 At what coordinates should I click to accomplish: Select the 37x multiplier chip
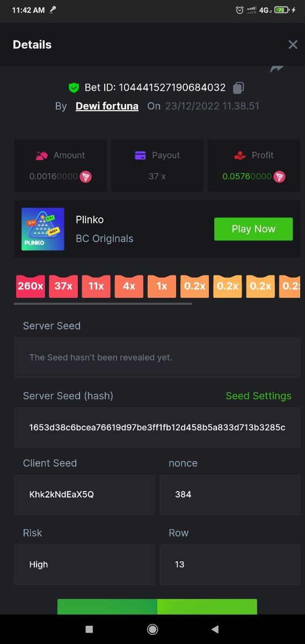tap(63, 287)
